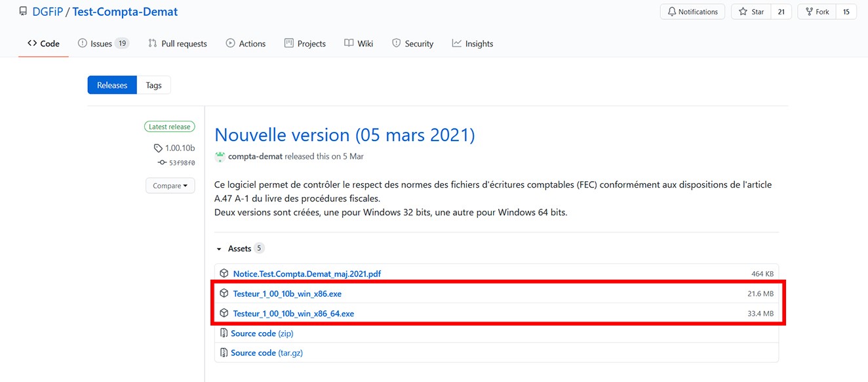
Task: Click the compta-demat avatar icon
Action: tap(220, 157)
